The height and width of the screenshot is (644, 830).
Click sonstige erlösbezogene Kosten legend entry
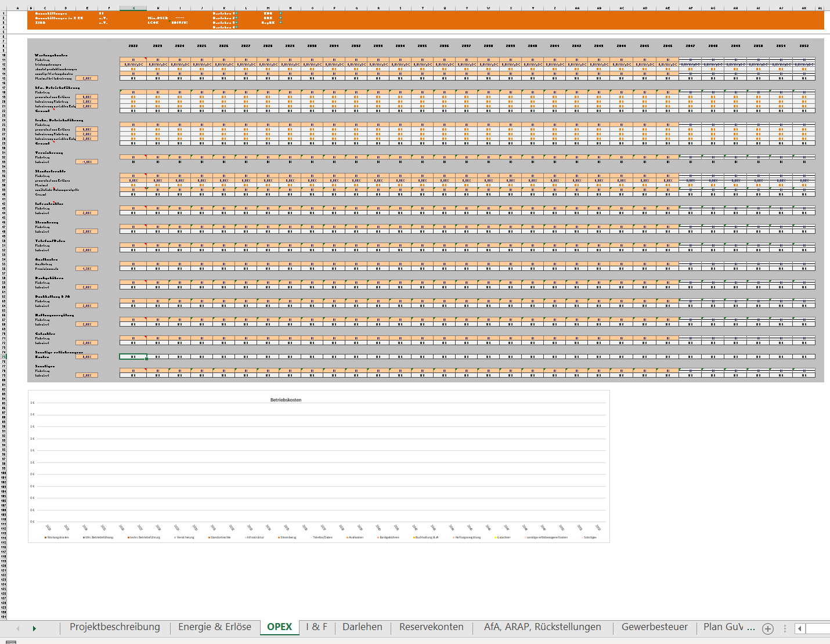pos(546,537)
